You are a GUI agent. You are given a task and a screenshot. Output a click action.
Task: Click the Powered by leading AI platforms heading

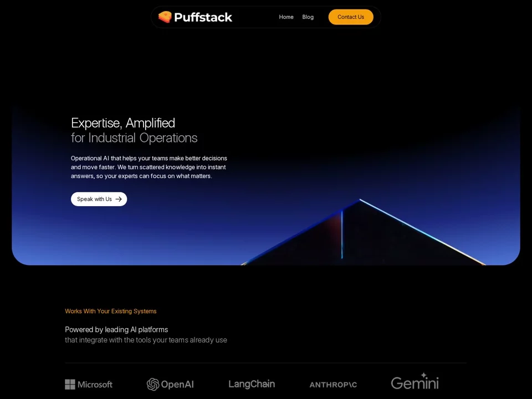[116, 329]
